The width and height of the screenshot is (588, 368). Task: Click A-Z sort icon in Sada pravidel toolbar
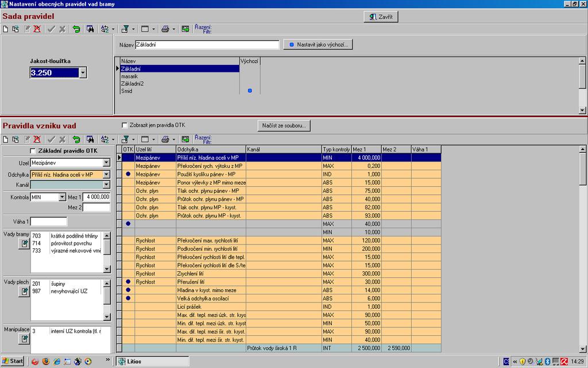pos(105,29)
